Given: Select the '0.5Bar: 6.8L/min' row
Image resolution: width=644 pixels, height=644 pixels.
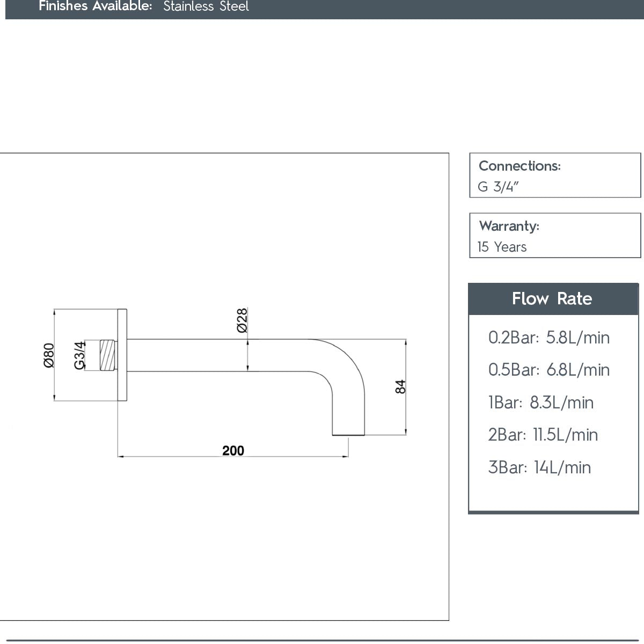Looking at the screenshot, I should click(549, 370).
